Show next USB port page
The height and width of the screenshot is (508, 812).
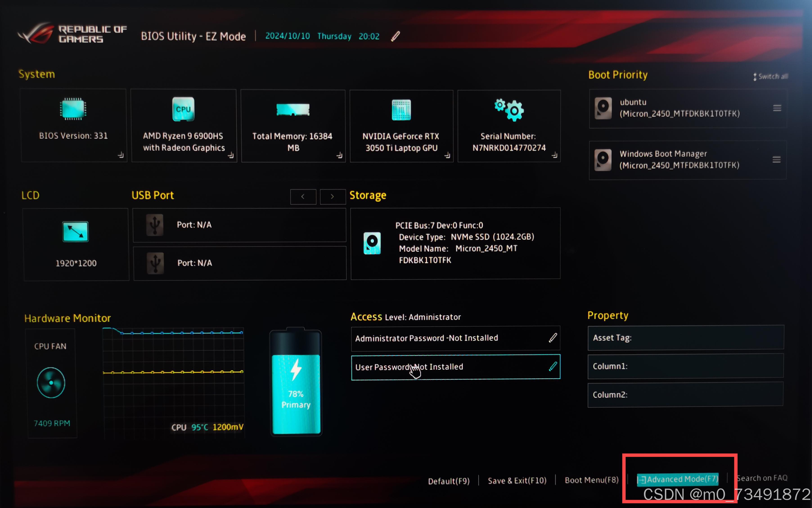click(333, 196)
